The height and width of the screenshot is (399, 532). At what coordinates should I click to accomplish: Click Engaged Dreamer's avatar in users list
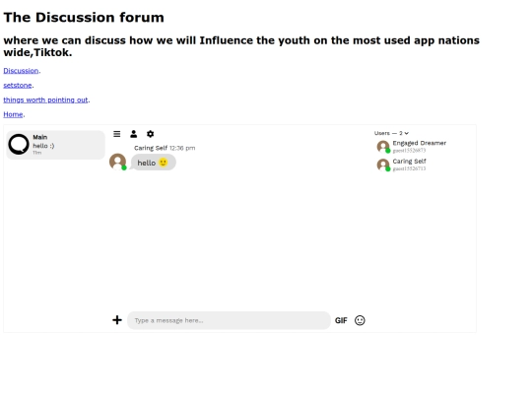(383, 147)
